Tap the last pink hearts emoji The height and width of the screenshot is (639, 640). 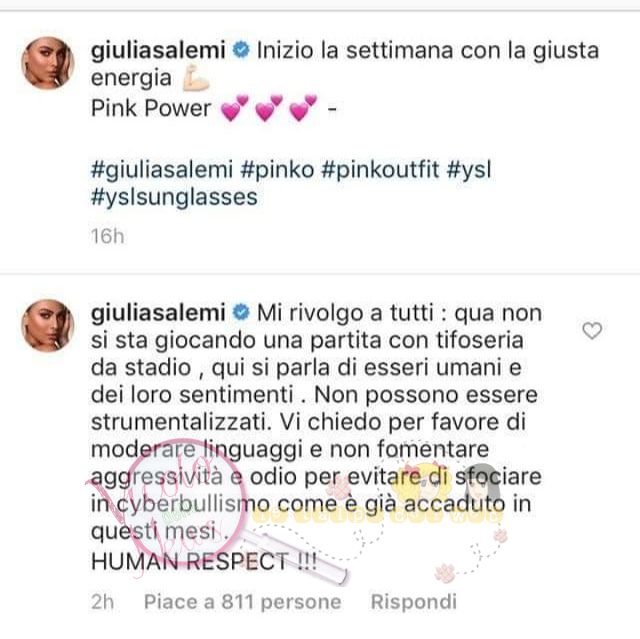(x=303, y=108)
